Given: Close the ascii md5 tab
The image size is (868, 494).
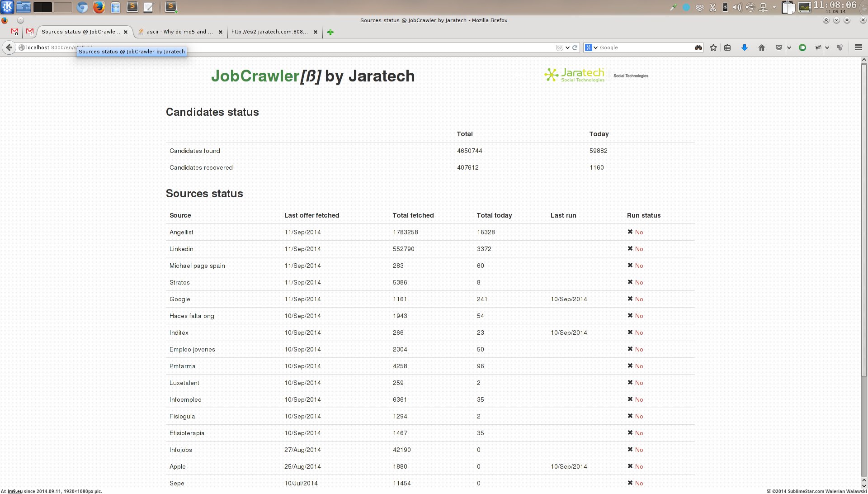Looking at the screenshot, I should coord(221,32).
